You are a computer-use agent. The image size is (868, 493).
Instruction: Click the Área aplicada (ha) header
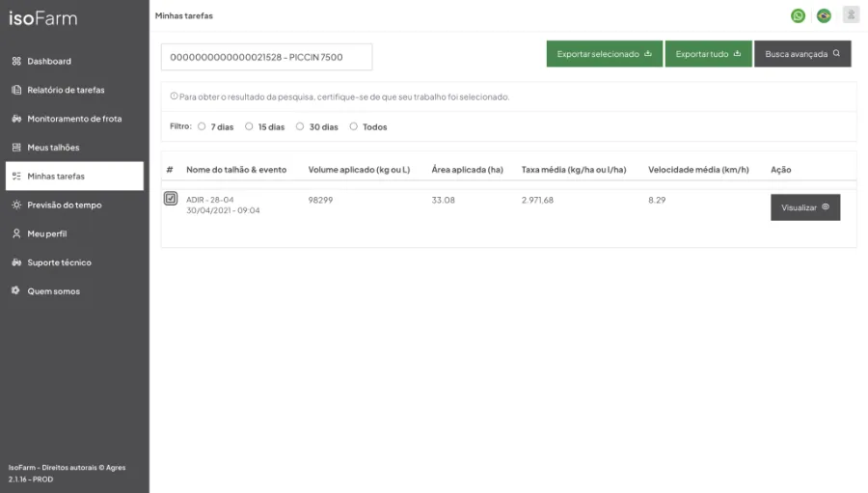[x=467, y=170]
